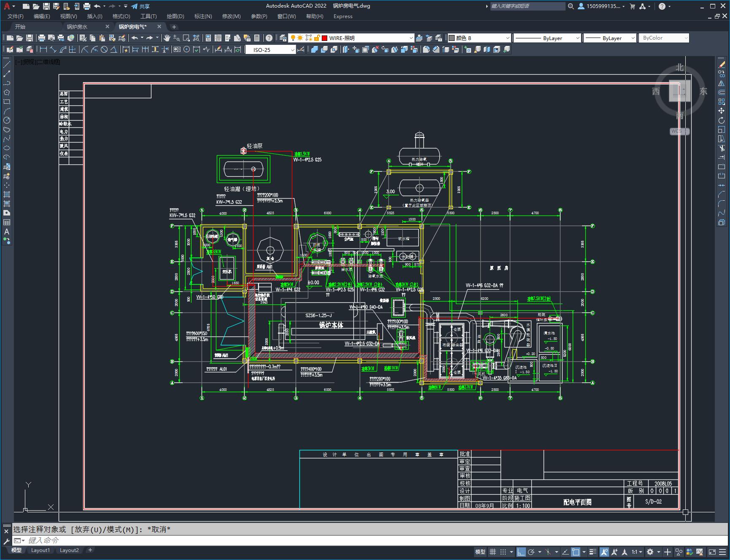Open the 颜色 8 color dropdown
This screenshot has height=560, width=730.
coord(507,38)
